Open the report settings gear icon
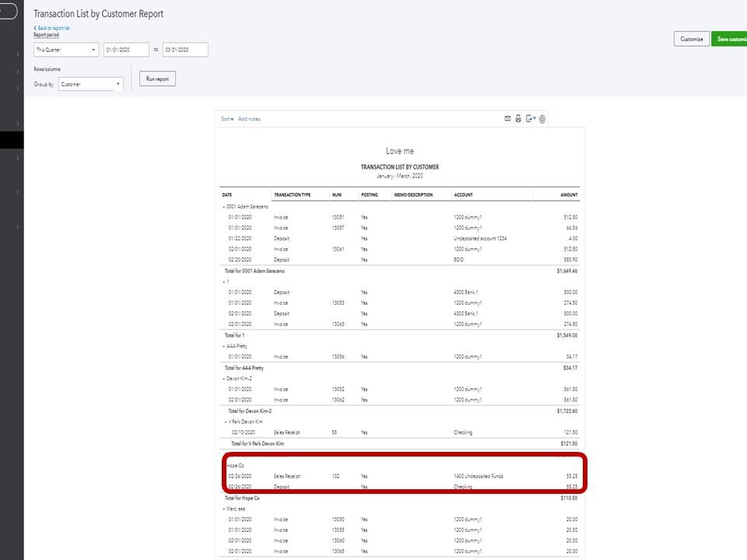 pos(542,119)
